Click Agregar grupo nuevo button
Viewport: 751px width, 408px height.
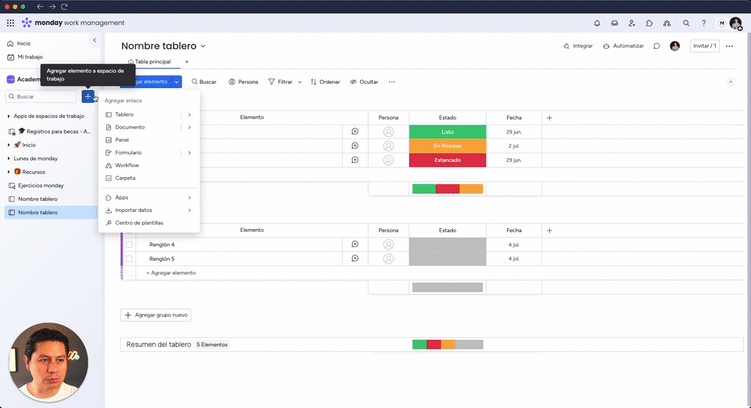[156, 315]
